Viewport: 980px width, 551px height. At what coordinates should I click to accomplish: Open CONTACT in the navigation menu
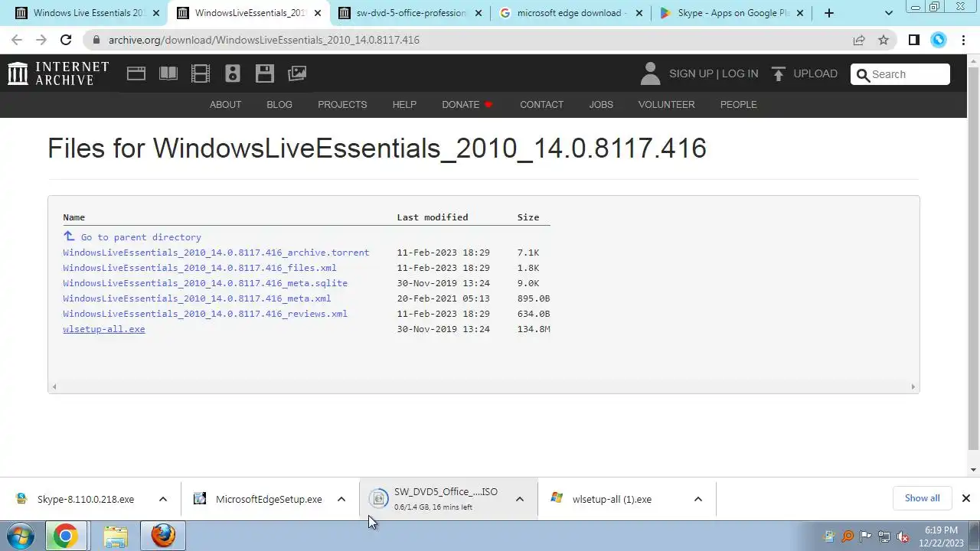(541, 105)
